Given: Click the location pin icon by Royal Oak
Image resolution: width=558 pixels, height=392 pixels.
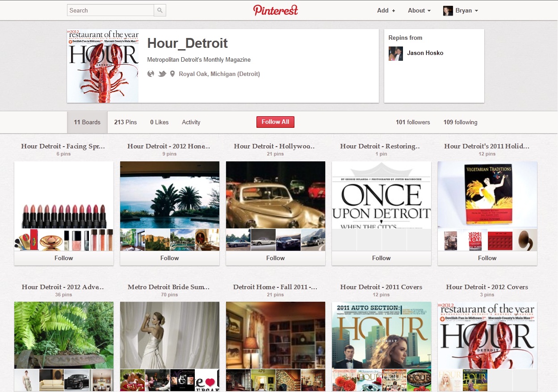Looking at the screenshot, I should [x=172, y=74].
